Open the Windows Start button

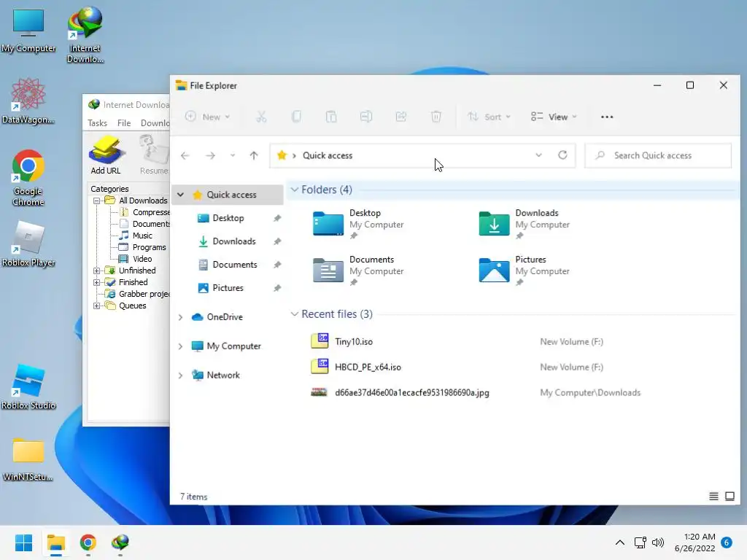tap(23, 542)
